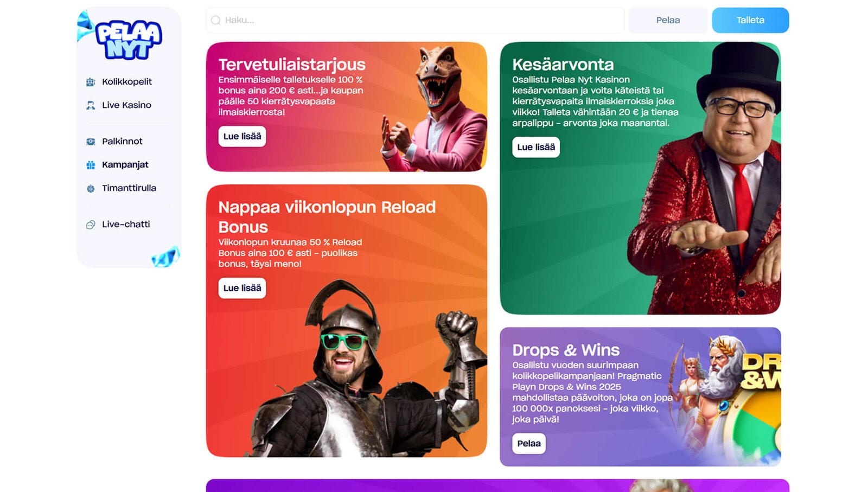The image size is (868, 492).
Task: Select Live Kasino in the sidebar
Action: (126, 105)
